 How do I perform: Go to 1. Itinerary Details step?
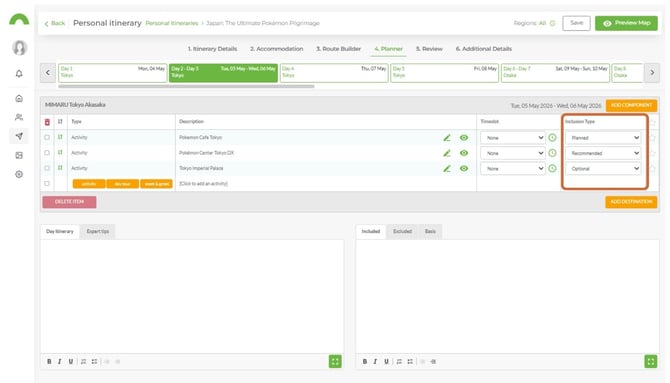(212, 49)
